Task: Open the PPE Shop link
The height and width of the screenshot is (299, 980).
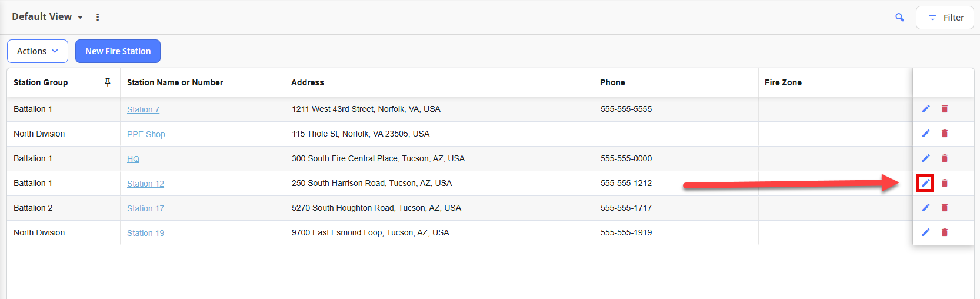Action: pos(146,134)
